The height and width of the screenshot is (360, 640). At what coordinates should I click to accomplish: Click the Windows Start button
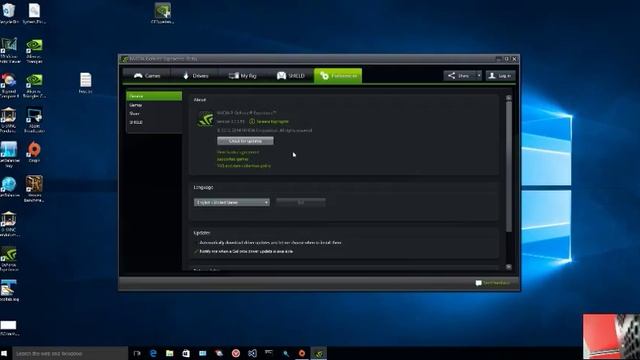point(4,353)
